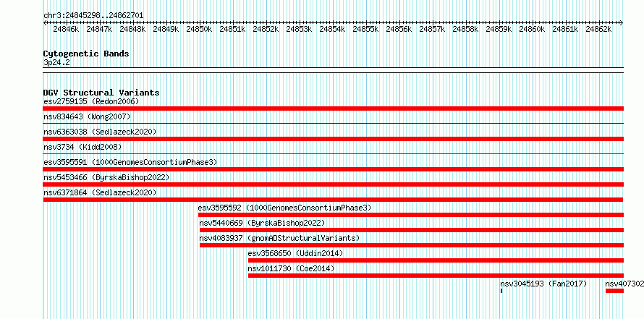The image size is (644, 319).
Task: Click the red bar under nsv4083937
Action: [x=412, y=245]
